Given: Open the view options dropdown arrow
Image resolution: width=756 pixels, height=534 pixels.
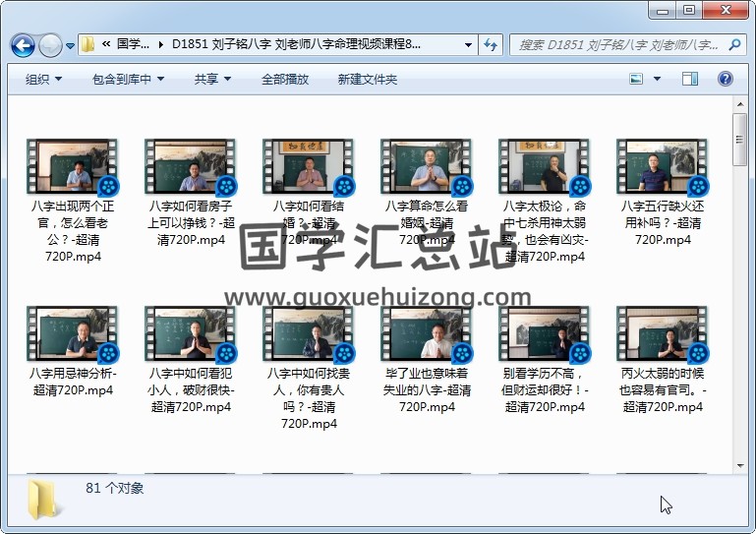Looking at the screenshot, I should pos(659,79).
